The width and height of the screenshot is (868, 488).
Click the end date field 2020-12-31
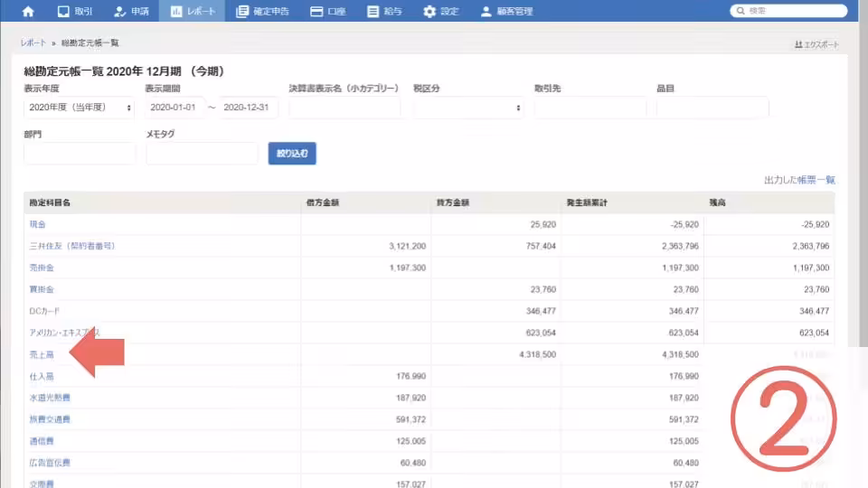coord(248,108)
